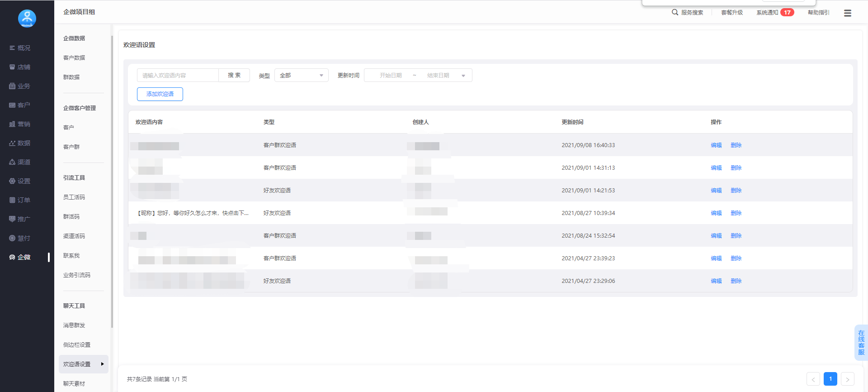
Task: Select the marketing (营销) chart icon
Action: pyautogui.click(x=12, y=124)
